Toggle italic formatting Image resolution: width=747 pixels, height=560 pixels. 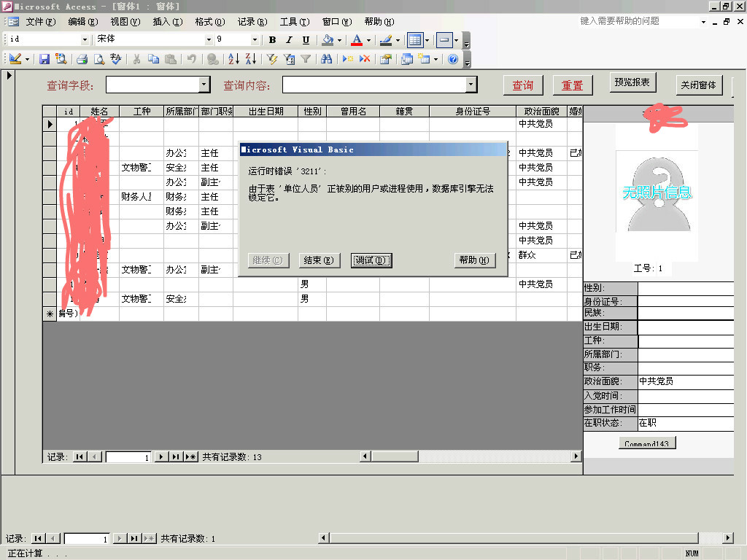(x=289, y=40)
